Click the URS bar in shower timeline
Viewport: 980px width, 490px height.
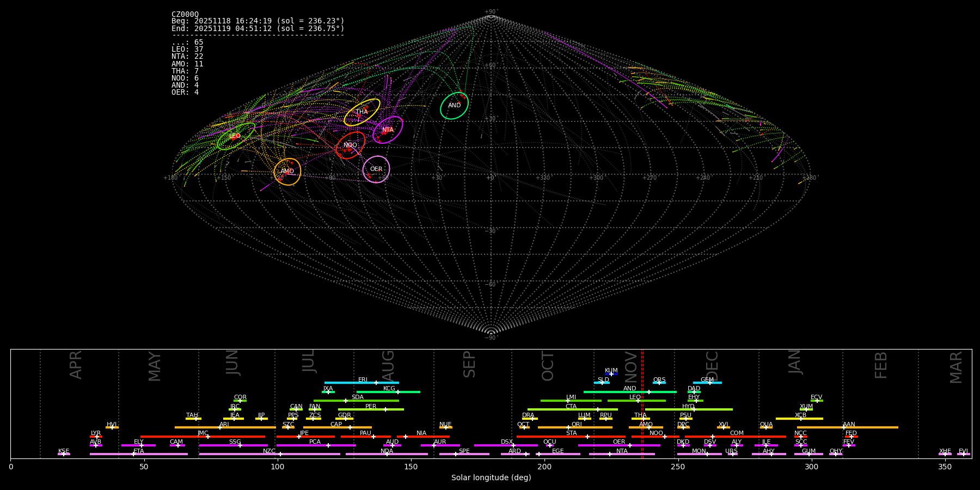tap(732, 454)
